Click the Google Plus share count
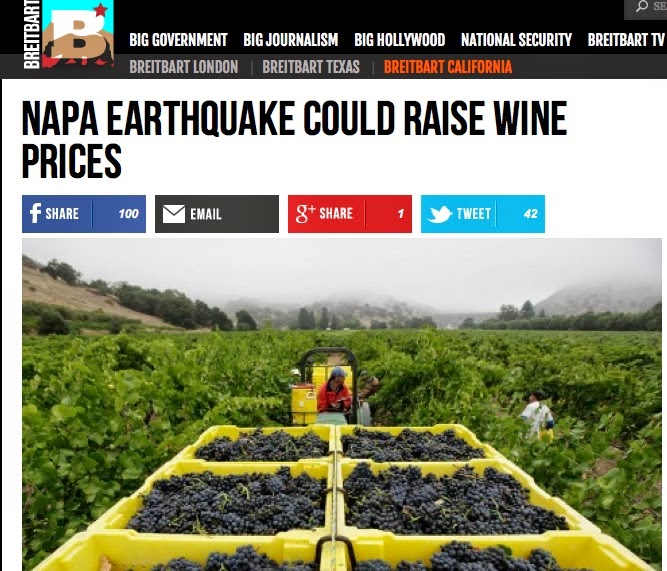This screenshot has height=571, width=667. pos(401,214)
